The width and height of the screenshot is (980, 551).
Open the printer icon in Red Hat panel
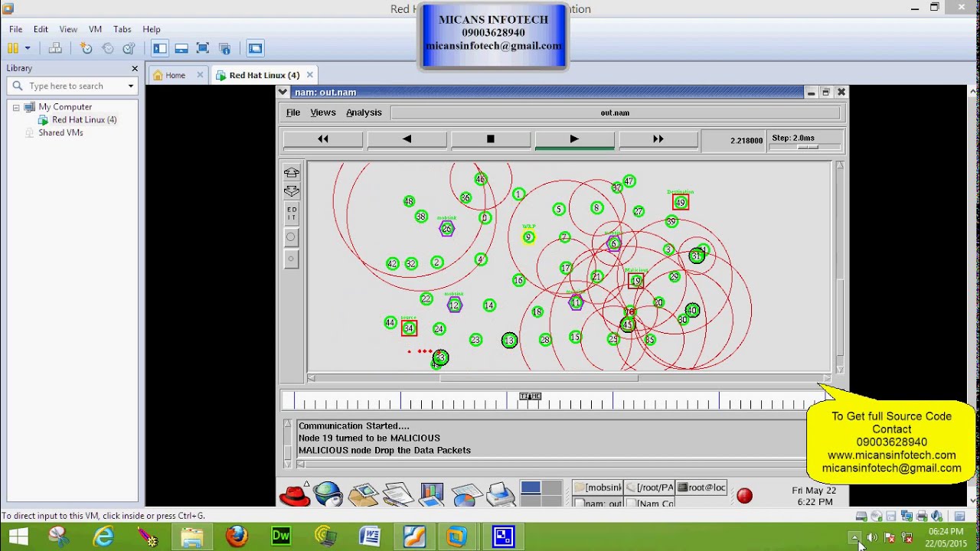pyautogui.click(x=500, y=495)
